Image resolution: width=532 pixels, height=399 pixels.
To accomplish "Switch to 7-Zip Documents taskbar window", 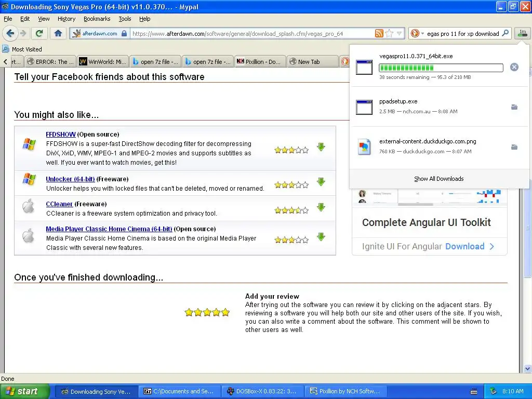I will [179, 391].
